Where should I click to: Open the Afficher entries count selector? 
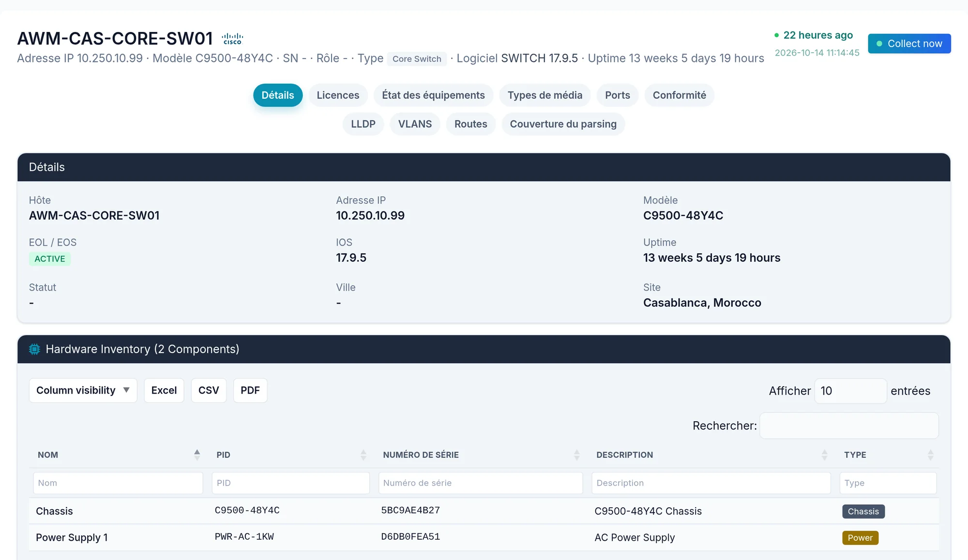coord(850,391)
